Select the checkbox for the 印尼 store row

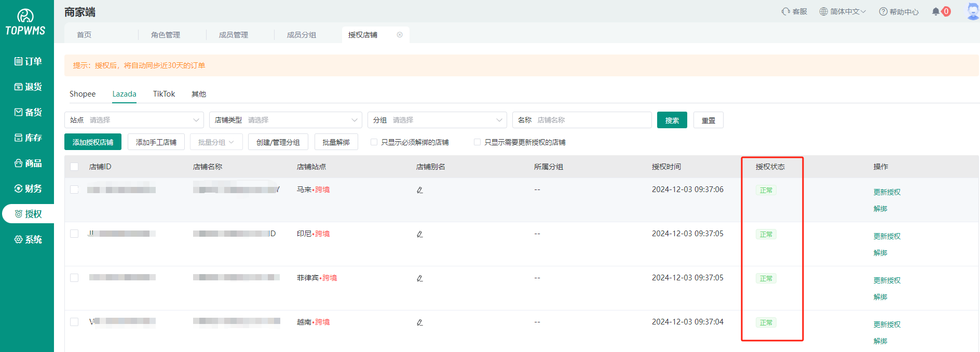click(x=74, y=234)
